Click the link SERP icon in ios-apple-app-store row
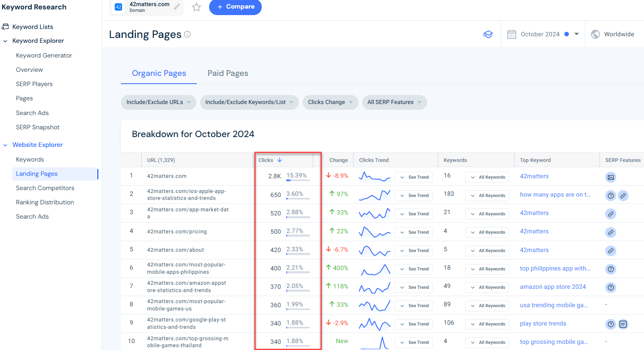The width and height of the screenshot is (644, 350). pyautogui.click(x=623, y=195)
